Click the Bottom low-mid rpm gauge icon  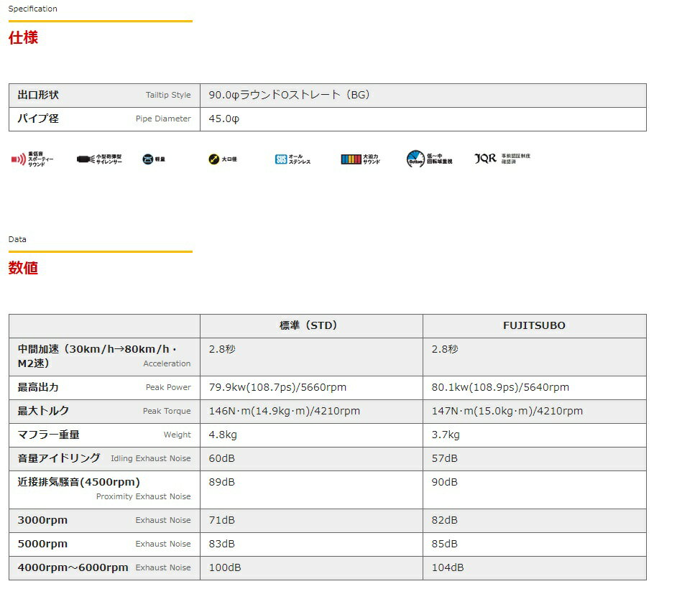(415, 159)
